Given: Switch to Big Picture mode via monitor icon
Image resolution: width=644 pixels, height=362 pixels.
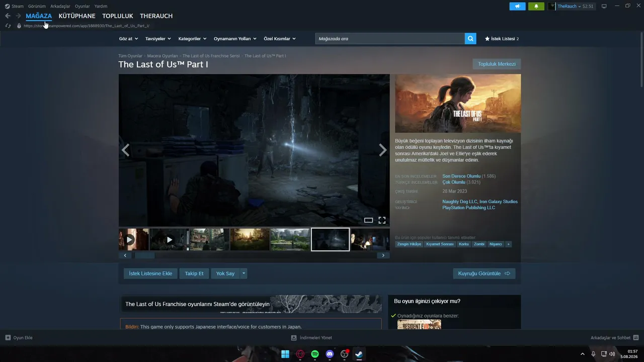Looking at the screenshot, I should tap(604, 6).
